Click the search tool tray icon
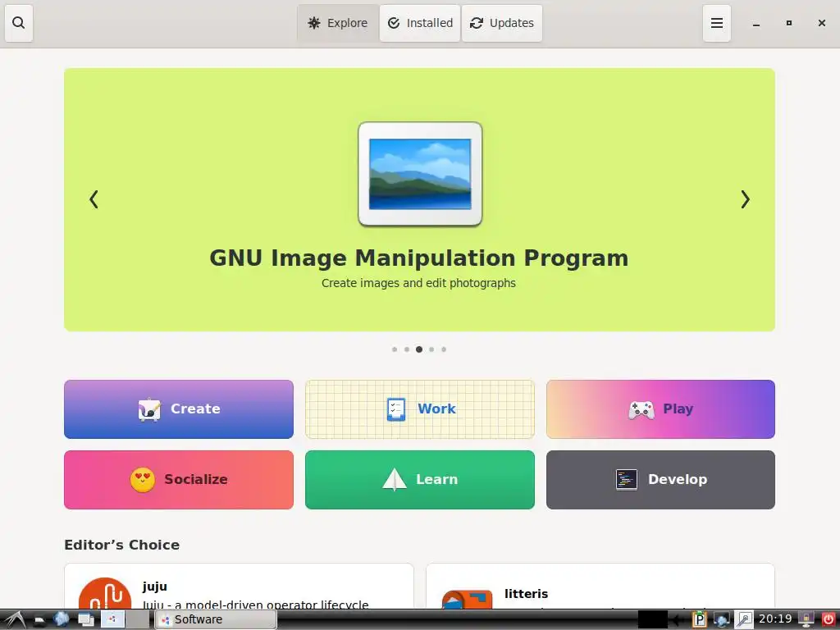840x630 pixels. pyautogui.click(x=744, y=620)
